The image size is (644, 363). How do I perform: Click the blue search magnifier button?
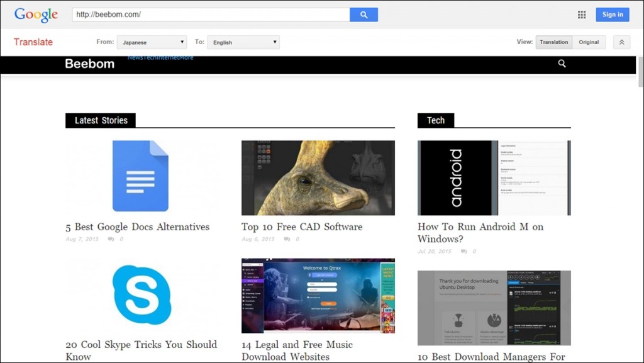tap(364, 14)
